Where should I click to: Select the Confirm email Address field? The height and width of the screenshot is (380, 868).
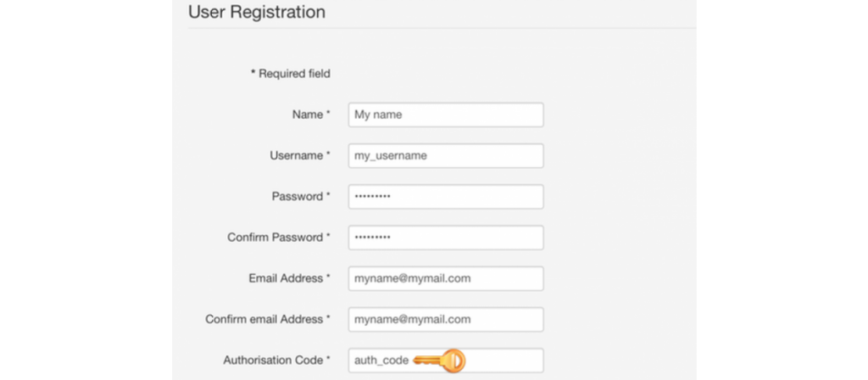(446, 320)
